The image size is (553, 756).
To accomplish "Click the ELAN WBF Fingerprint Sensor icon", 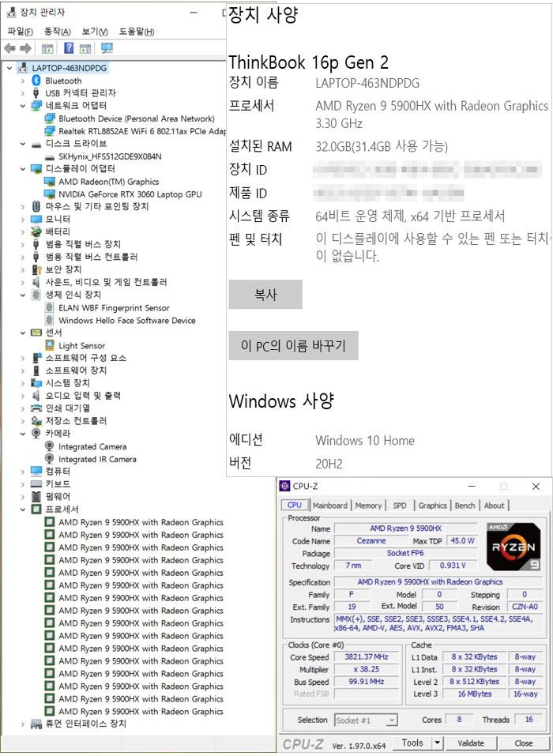I will tap(51, 308).
